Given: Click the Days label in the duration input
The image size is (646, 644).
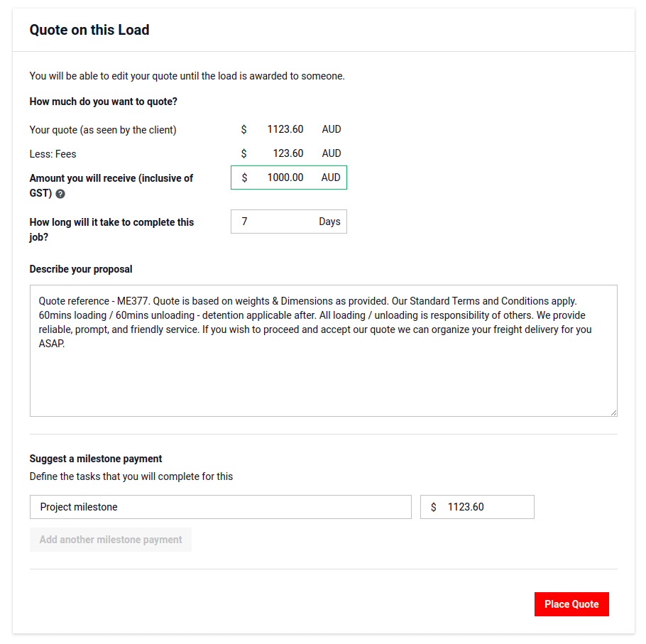Looking at the screenshot, I should click(x=329, y=222).
